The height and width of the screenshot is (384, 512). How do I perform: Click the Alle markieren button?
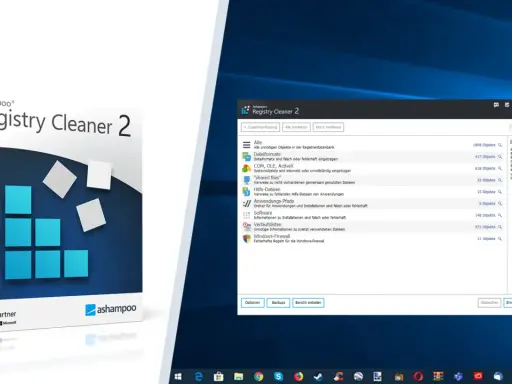coord(296,127)
